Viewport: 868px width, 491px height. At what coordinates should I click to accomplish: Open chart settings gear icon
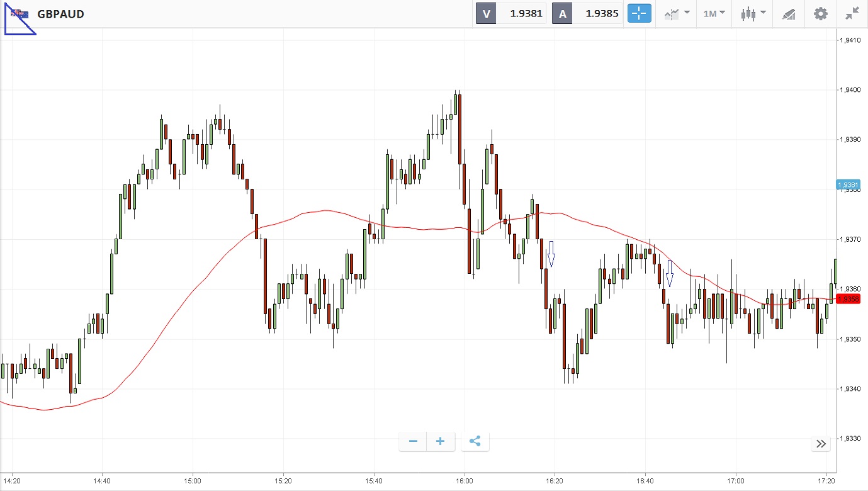(x=821, y=13)
